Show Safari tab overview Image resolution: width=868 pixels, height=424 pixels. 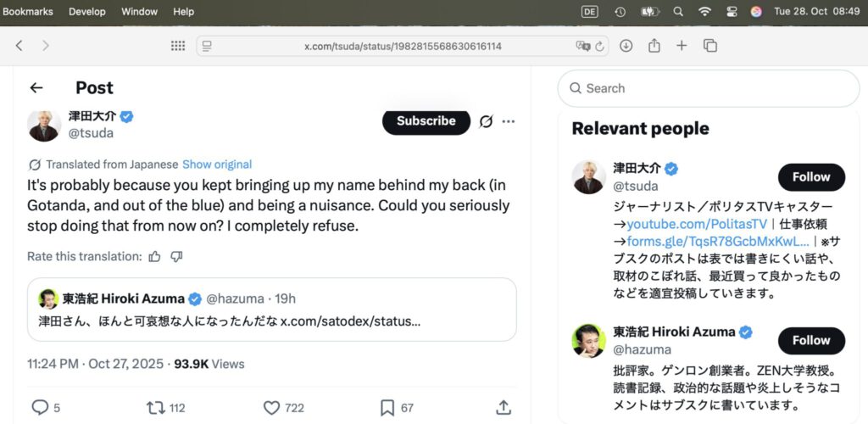point(710,46)
